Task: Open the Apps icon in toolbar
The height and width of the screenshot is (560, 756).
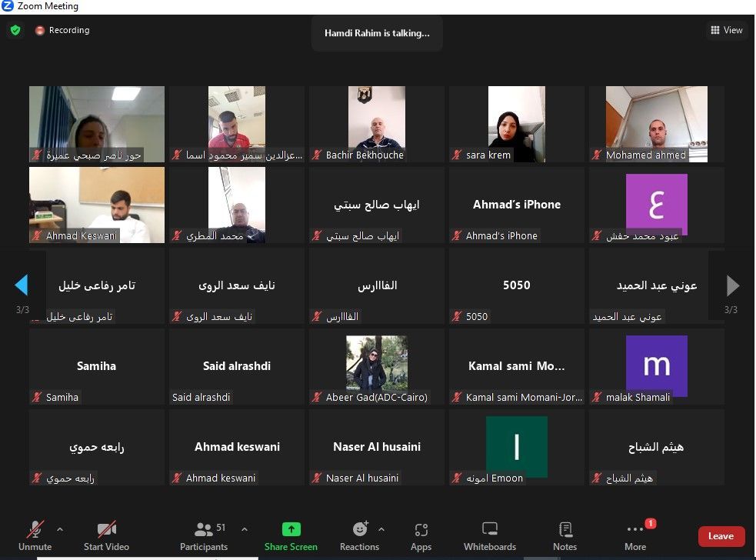Action: 421,530
